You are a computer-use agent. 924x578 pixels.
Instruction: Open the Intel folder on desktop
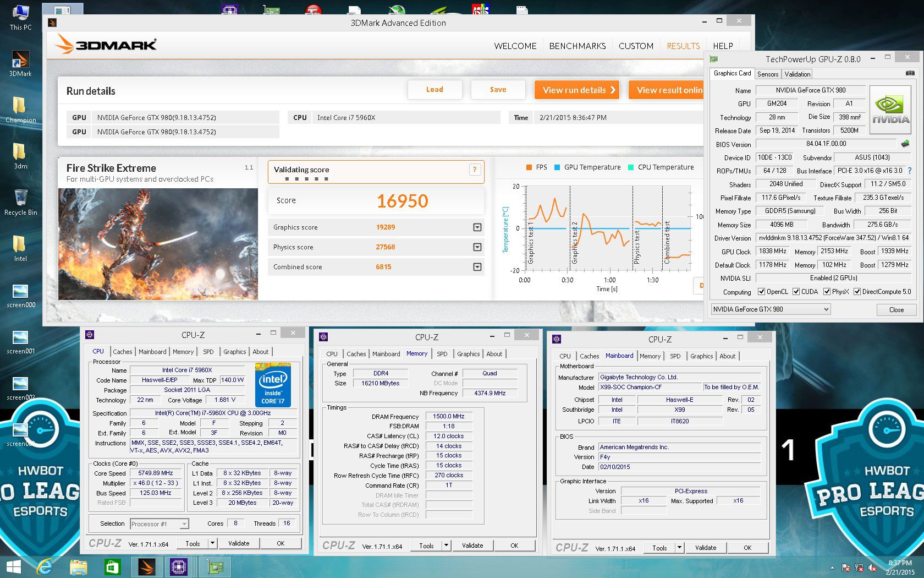click(x=20, y=248)
